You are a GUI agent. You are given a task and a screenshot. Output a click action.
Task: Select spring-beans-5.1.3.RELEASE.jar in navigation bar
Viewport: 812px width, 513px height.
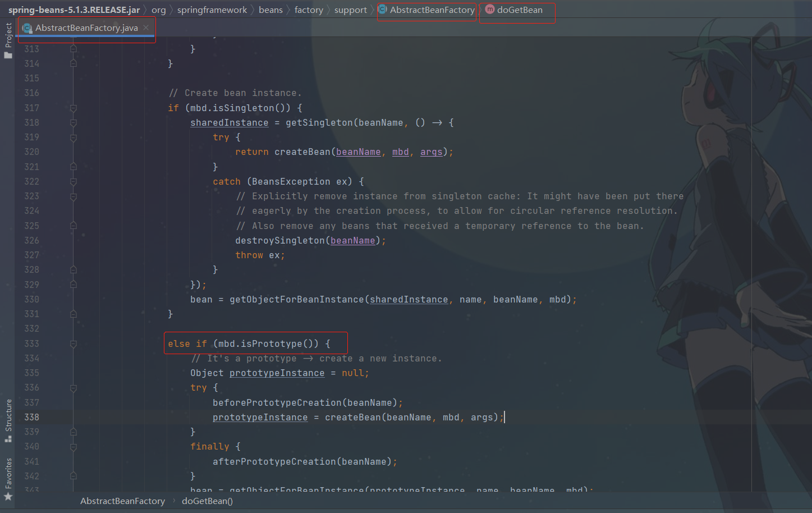74,10
